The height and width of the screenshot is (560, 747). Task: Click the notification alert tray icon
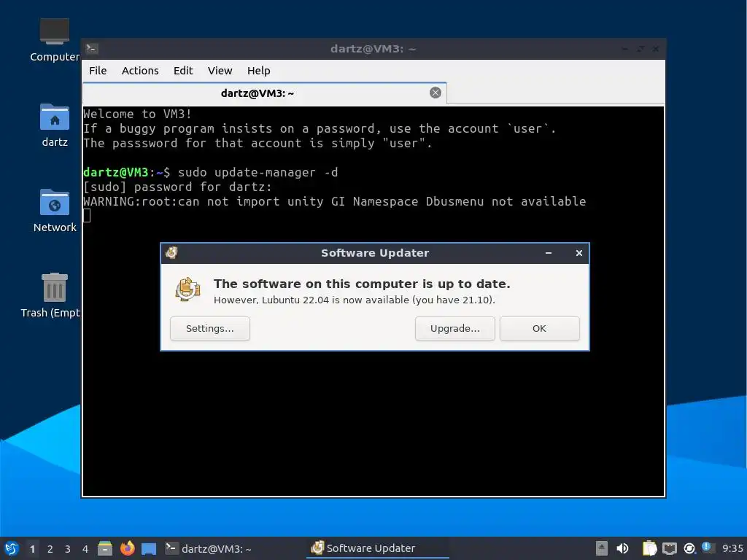[708, 547]
